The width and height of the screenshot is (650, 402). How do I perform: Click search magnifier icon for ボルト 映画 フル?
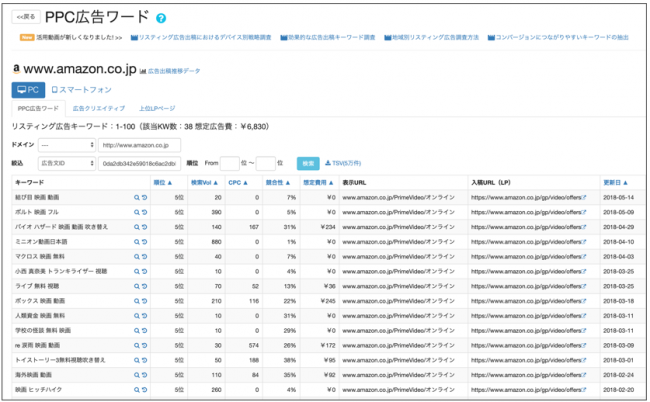(136, 212)
